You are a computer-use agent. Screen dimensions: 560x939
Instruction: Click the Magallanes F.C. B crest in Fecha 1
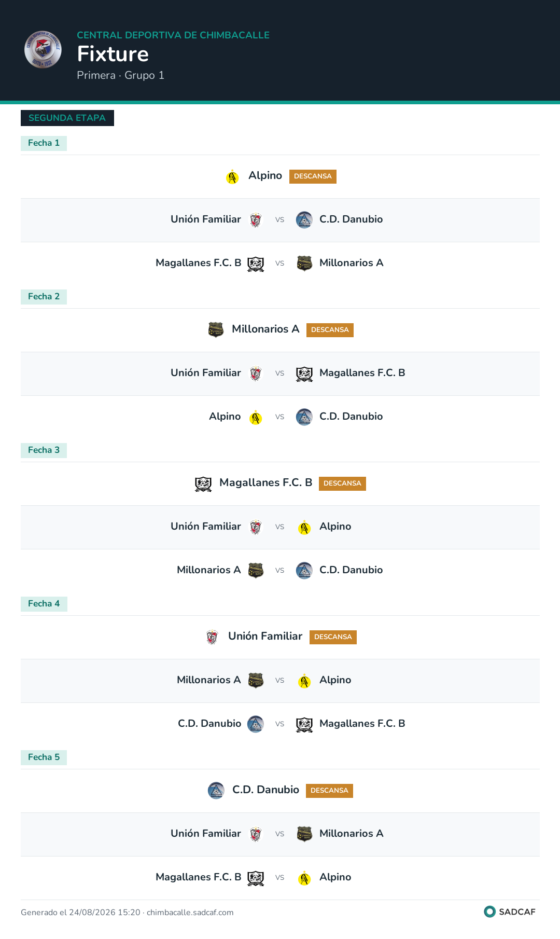pos(256,264)
